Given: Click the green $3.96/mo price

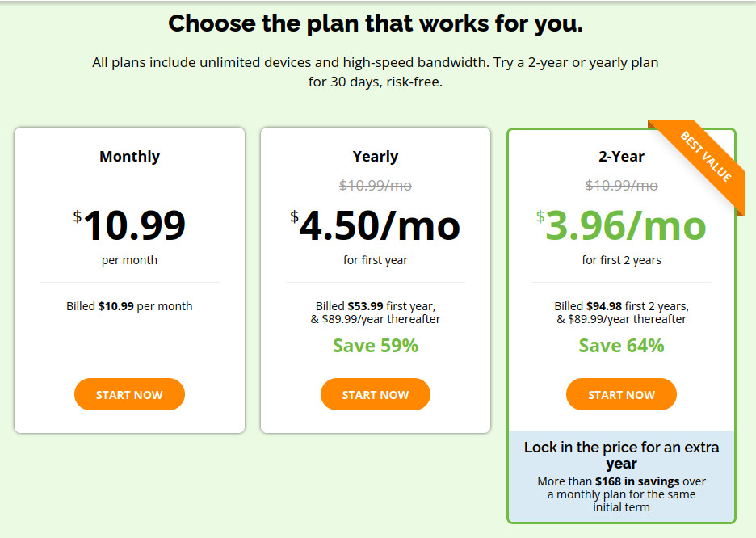Looking at the screenshot, I should pos(621,225).
